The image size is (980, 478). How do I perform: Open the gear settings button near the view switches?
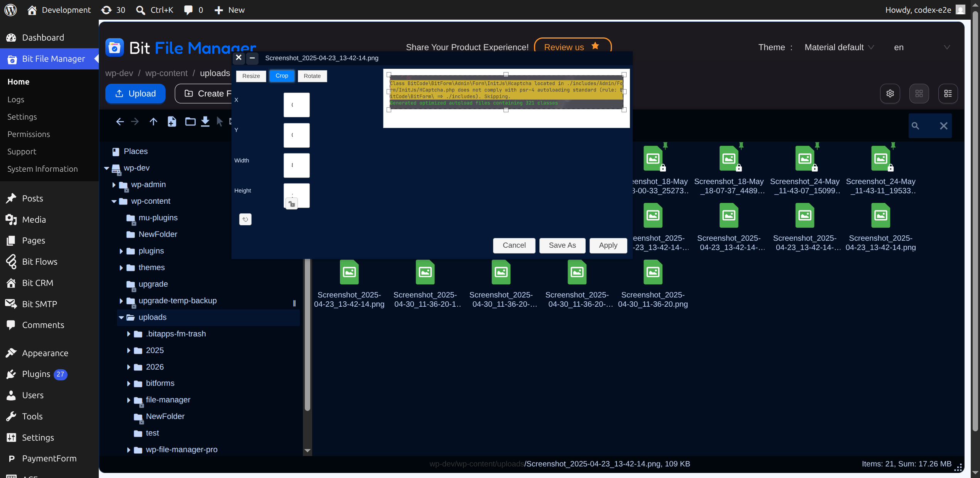tap(890, 94)
